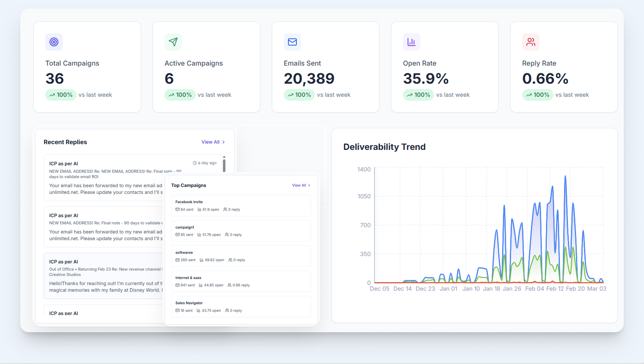644x364 pixels.
Task: Click the Reply Rate people icon
Action: tap(530, 42)
